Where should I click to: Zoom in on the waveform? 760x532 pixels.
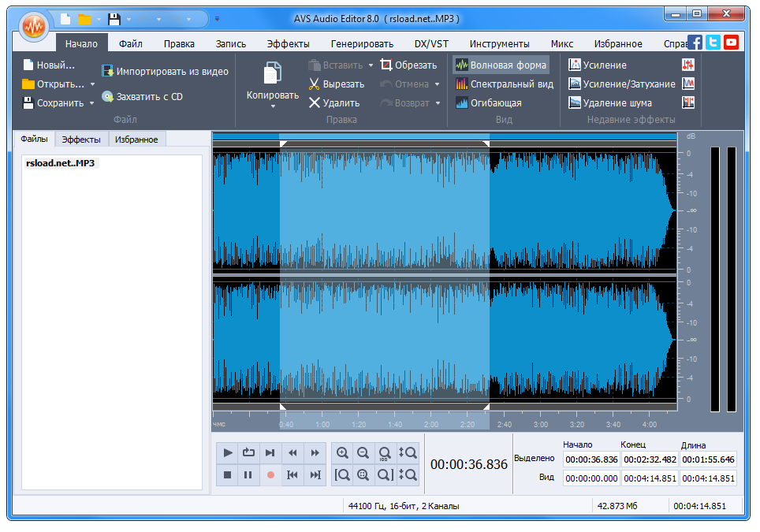pyautogui.click(x=343, y=452)
